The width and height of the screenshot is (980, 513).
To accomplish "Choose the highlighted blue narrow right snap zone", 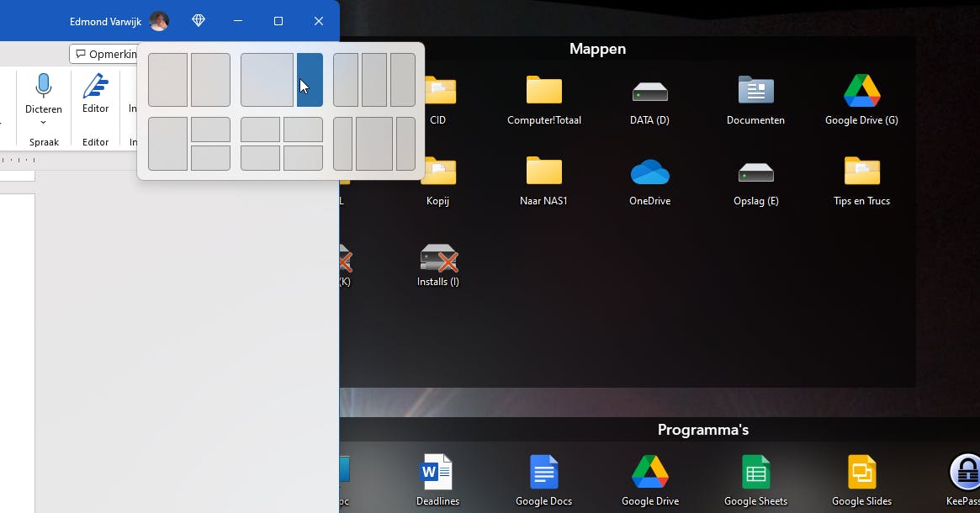I will pyautogui.click(x=310, y=80).
